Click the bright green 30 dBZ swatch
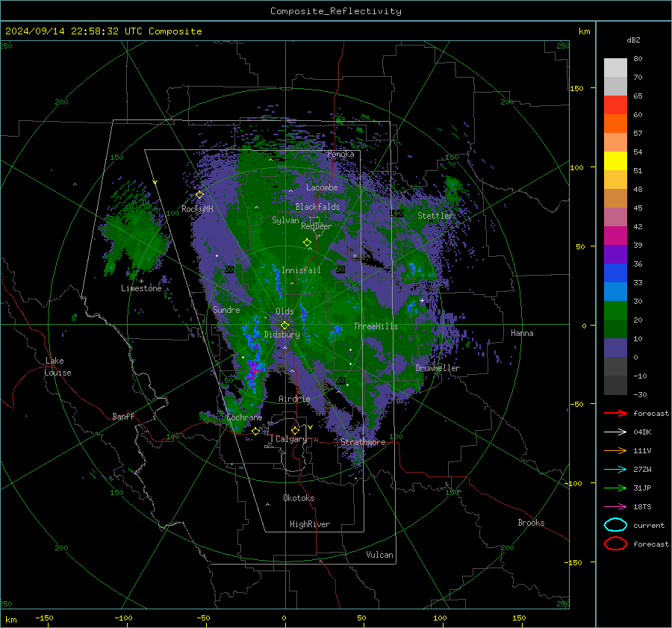 pos(615,310)
